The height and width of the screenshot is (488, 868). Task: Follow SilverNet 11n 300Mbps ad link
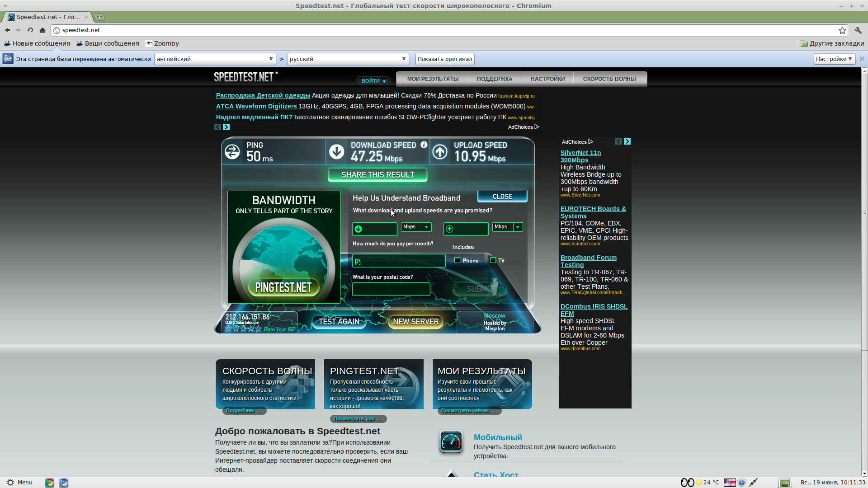[580, 156]
